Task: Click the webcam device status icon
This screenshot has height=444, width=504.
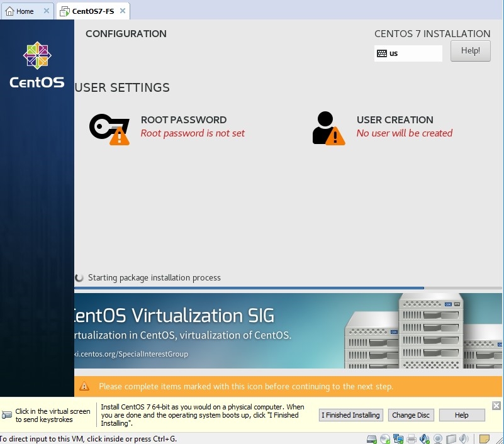Action: tap(438, 438)
